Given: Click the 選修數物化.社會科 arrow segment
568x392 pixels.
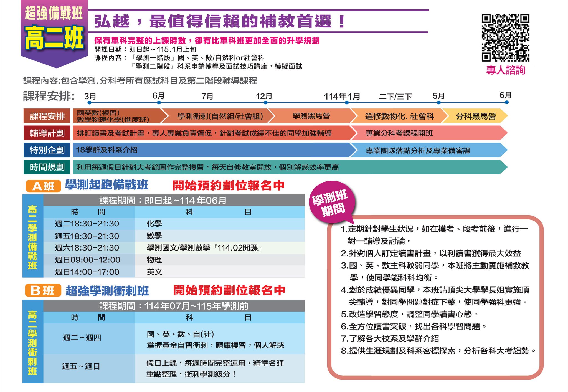Looking at the screenshot, I should 399,116.
